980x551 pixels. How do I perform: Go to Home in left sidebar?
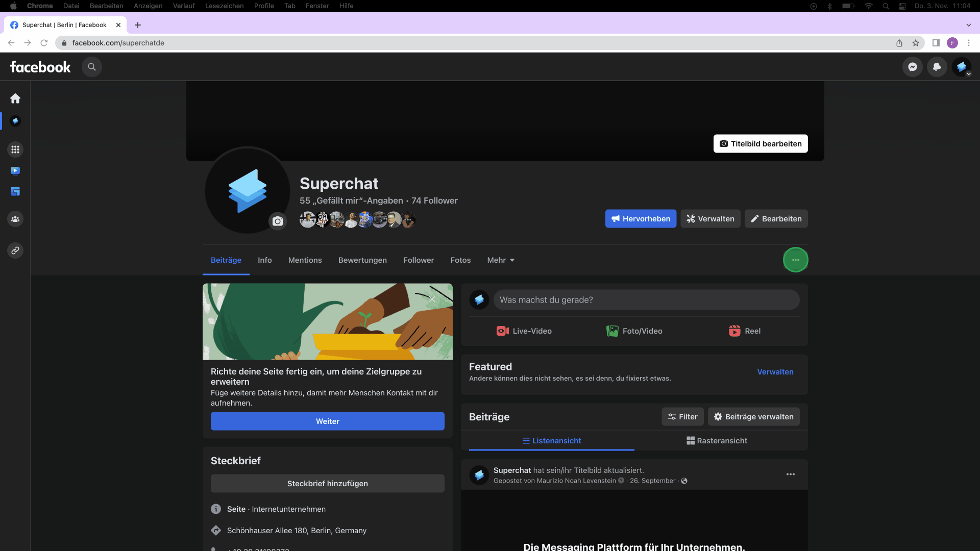(15, 98)
